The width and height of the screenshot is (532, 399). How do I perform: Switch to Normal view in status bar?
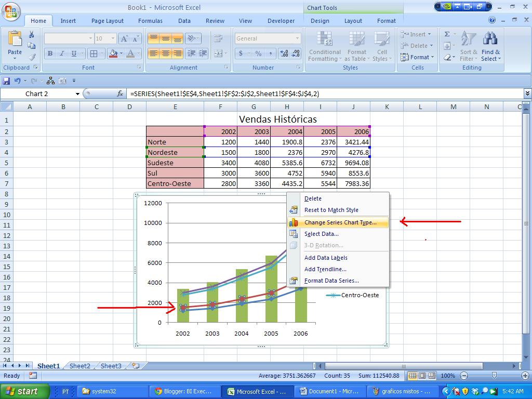tap(413, 376)
